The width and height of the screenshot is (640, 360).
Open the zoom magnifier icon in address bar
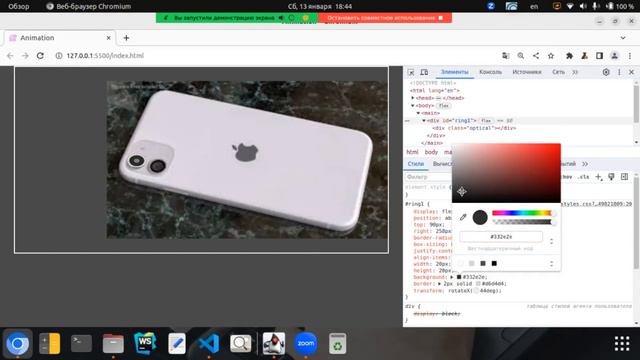[x=521, y=56]
